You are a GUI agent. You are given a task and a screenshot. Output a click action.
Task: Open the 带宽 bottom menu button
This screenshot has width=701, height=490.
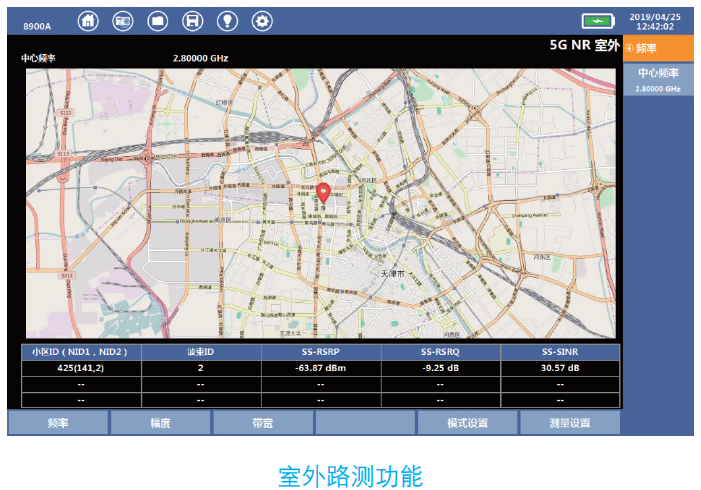(x=263, y=423)
